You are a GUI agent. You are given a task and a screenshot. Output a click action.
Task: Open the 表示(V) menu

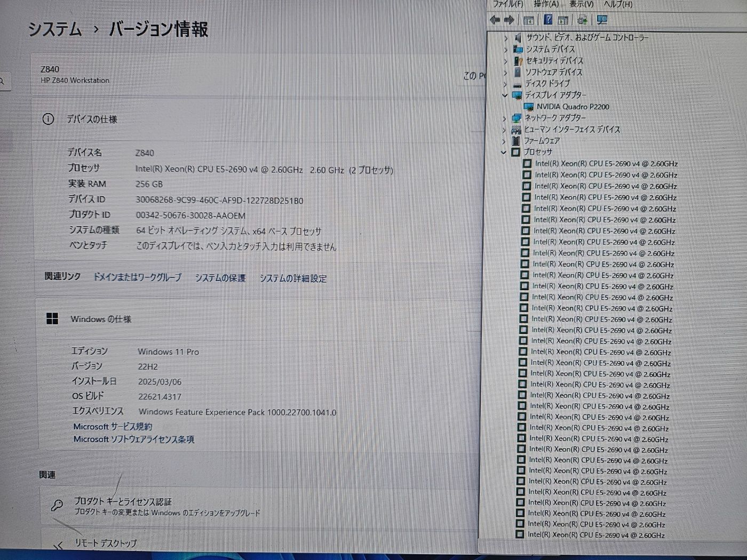tap(581, 4)
